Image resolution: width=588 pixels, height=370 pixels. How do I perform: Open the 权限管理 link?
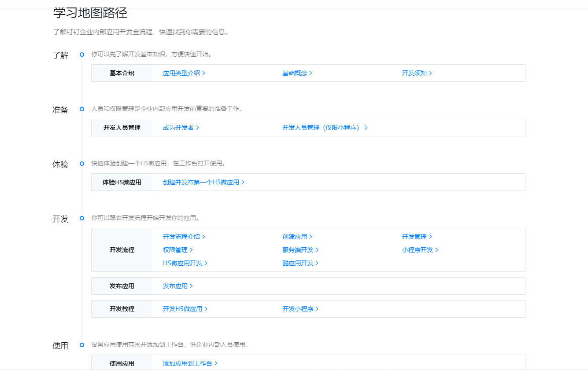[178, 250]
